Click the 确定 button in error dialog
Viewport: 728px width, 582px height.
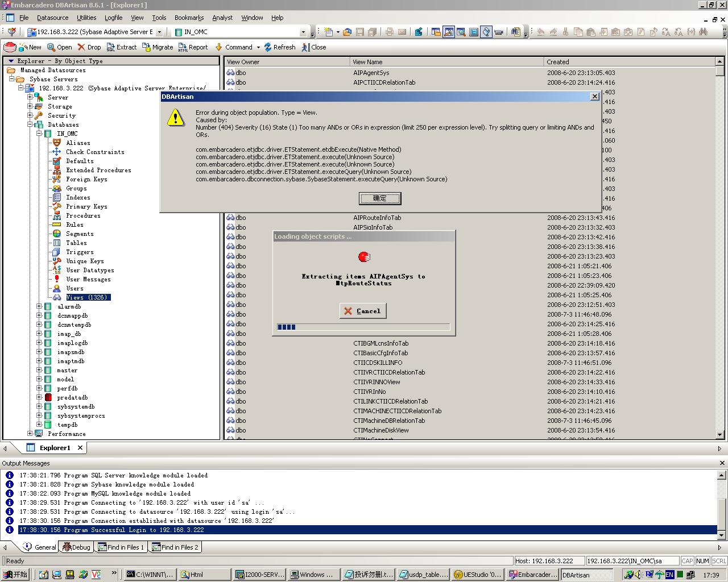380,198
